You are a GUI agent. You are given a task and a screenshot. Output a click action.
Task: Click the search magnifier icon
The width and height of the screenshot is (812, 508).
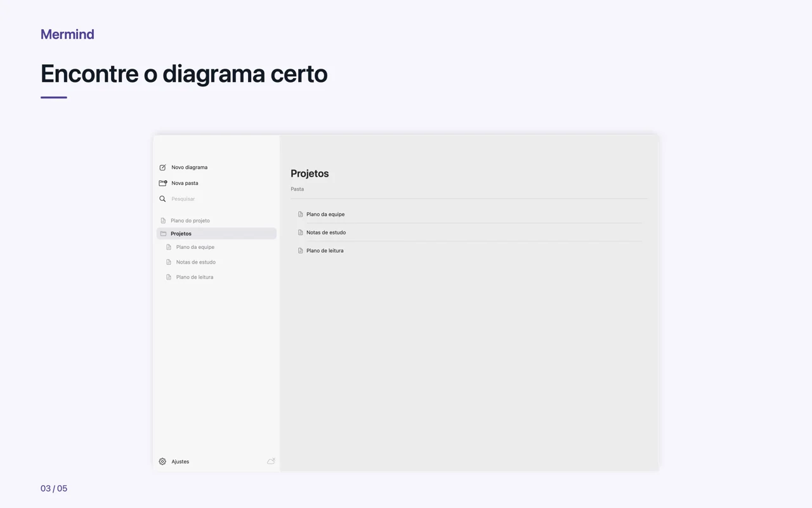[x=162, y=199]
